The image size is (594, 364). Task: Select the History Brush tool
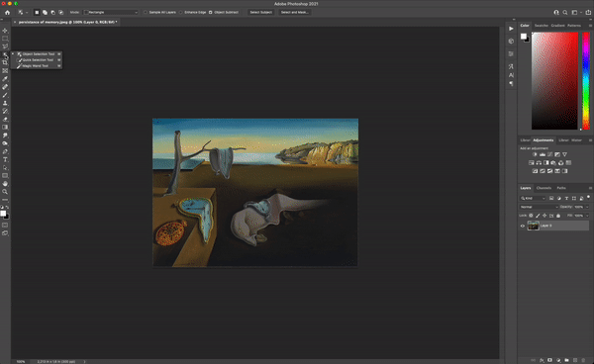(x=5, y=111)
